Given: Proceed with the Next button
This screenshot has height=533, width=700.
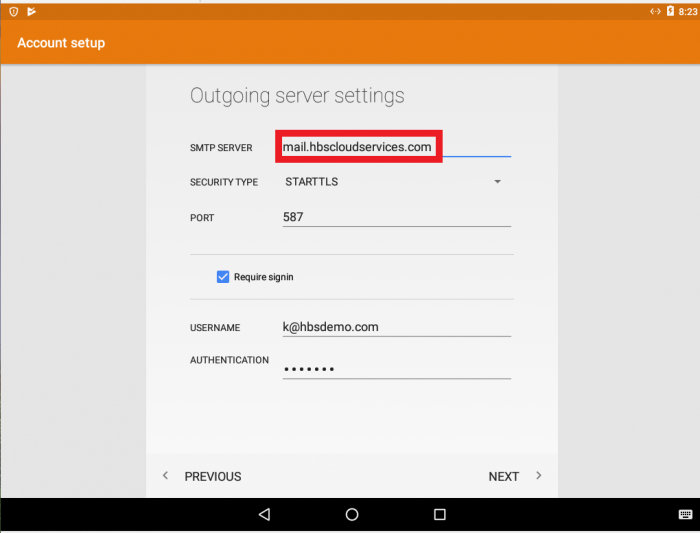Looking at the screenshot, I should click(504, 476).
